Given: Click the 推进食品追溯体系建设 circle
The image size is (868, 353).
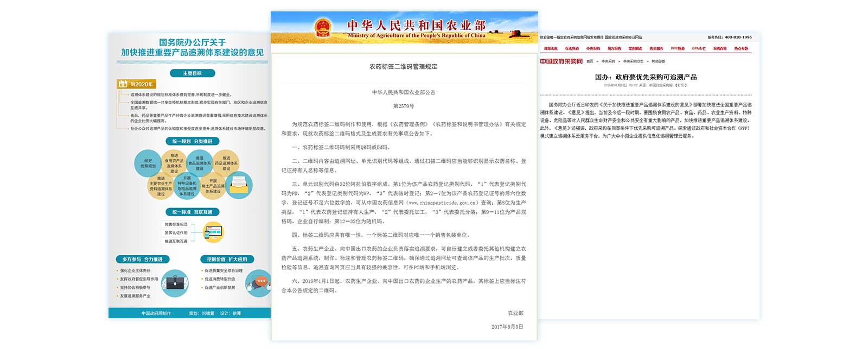Looking at the screenshot, I should pos(200,163).
